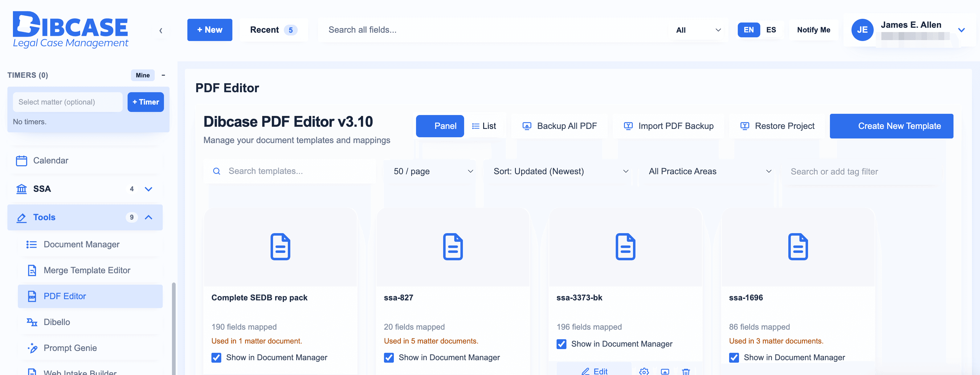Screen dimensions: 980x375
Task: Click the 'ssa-1696' template title
Action: 746,298
